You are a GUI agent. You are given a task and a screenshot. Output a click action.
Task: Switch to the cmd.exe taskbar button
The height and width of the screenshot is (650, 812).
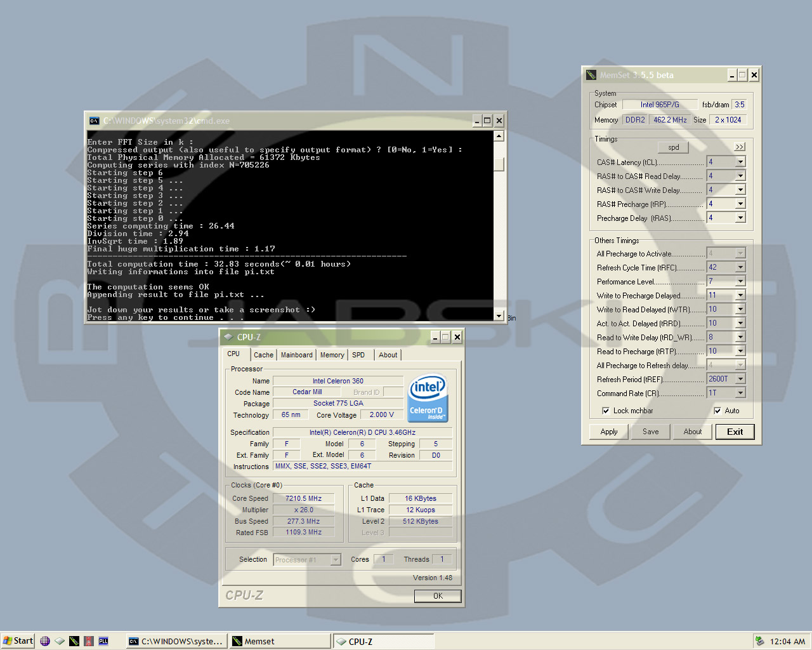pyautogui.click(x=176, y=641)
